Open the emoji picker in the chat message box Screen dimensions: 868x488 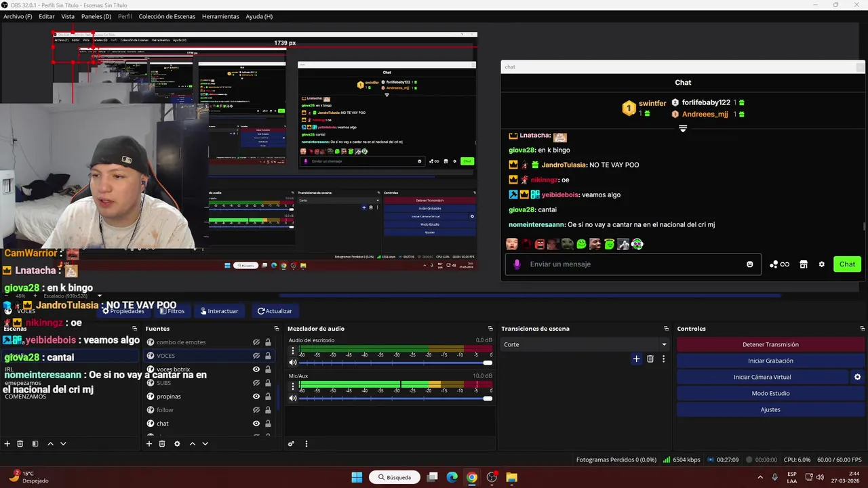[x=749, y=264]
